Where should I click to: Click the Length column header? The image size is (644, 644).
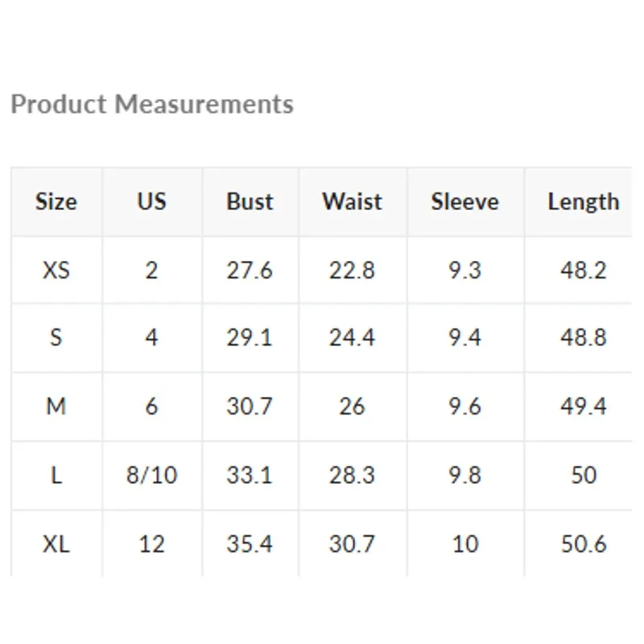pyautogui.click(x=583, y=201)
